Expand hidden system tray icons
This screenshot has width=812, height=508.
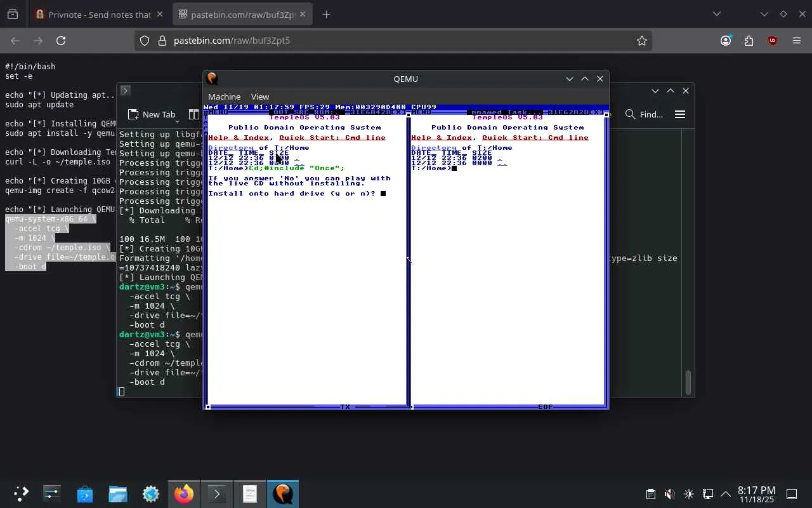[x=726, y=494]
